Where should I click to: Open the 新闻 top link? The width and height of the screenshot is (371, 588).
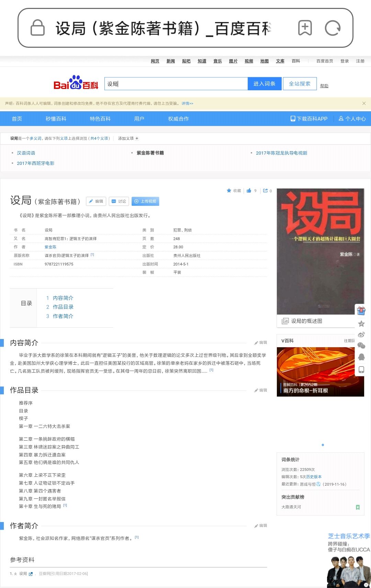point(171,61)
